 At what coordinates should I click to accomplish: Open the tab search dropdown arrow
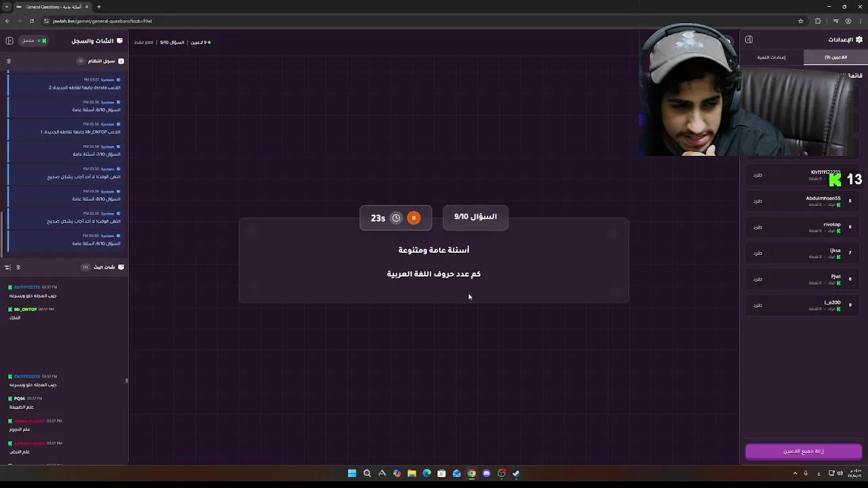(7, 7)
